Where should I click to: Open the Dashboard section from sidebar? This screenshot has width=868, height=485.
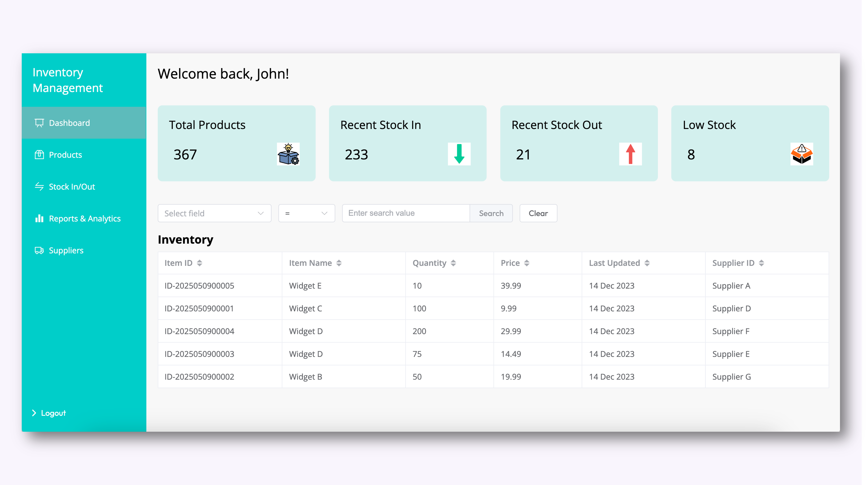pos(69,123)
